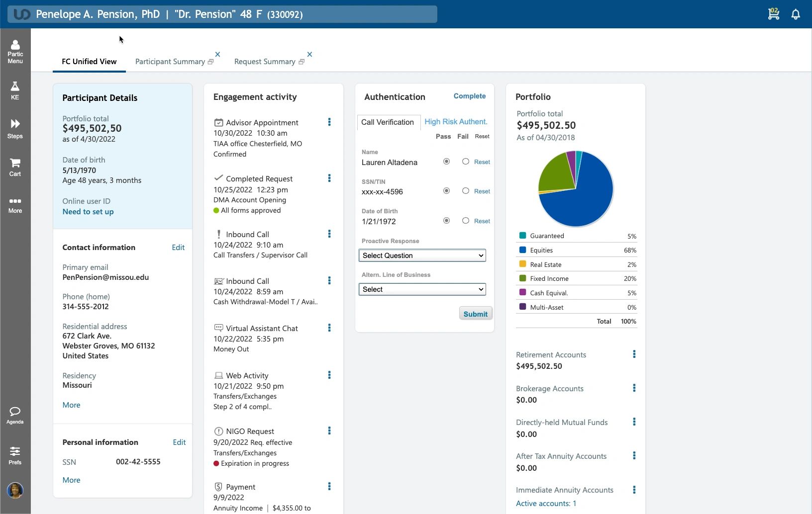
Task: Click the notification bell icon
Action: 796,14
